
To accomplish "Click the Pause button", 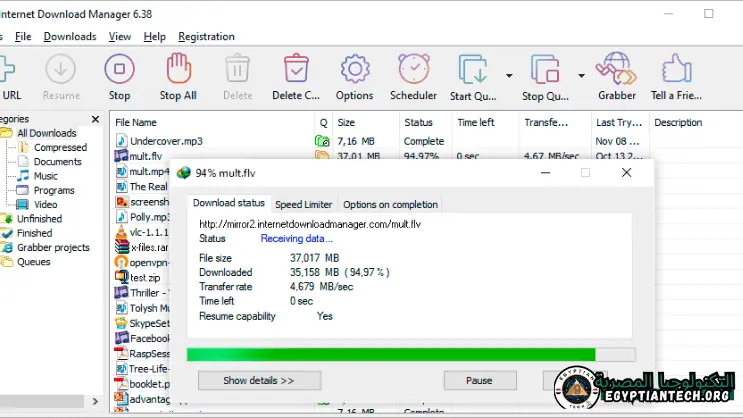I will coord(480,381).
